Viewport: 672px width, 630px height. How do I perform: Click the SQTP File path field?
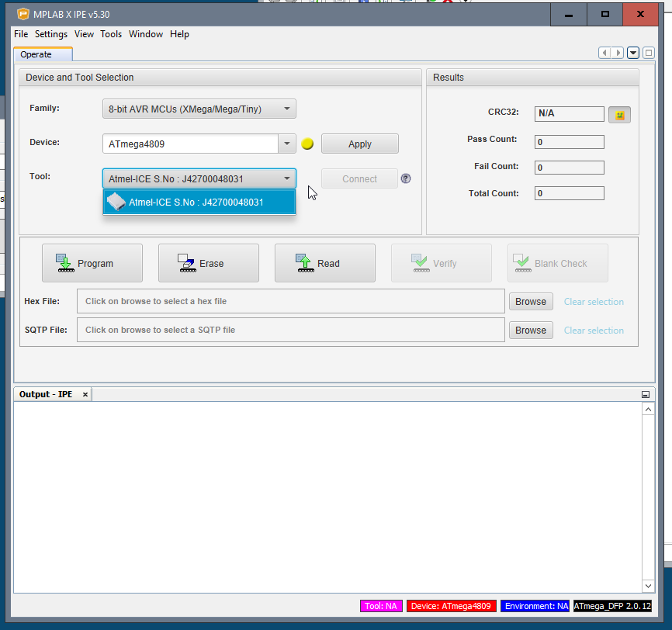[x=291, y=330]
